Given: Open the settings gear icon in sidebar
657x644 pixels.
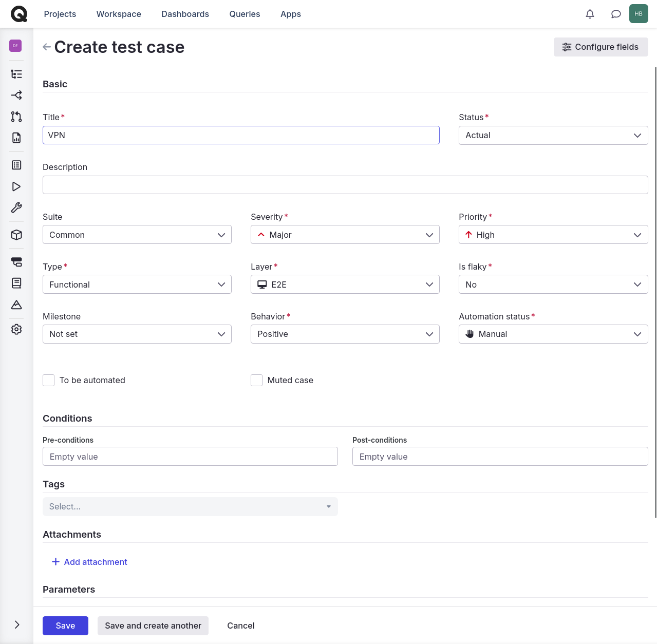Looking at the screenshot, I should click(16, 329).
